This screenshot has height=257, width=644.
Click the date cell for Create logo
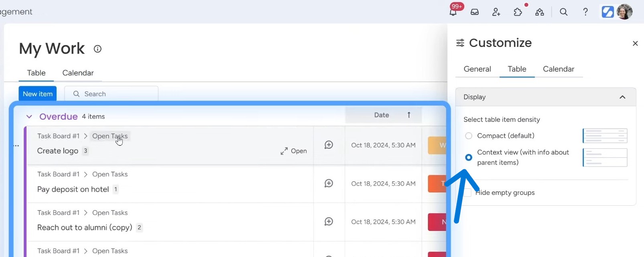[383, 145]
